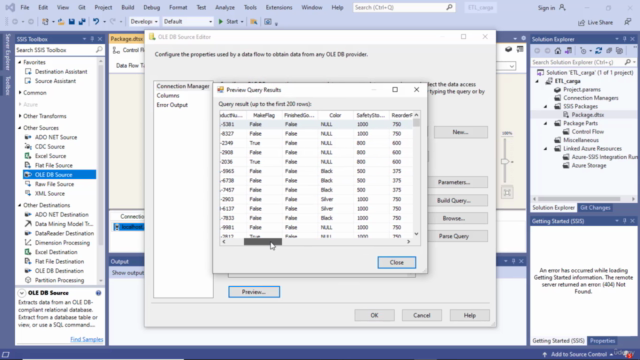The width and height of the screenshot is (640, 360).
Task: Select Error Output page in editor
Action: 172,105
